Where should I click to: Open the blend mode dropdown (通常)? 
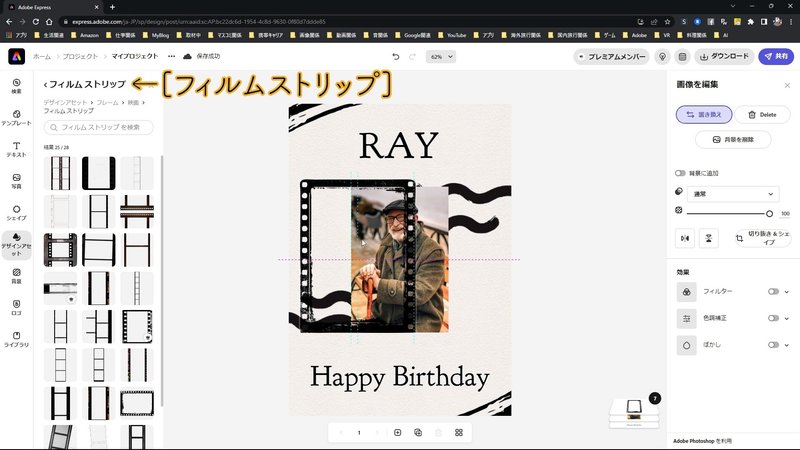click(x=733, y=194)
